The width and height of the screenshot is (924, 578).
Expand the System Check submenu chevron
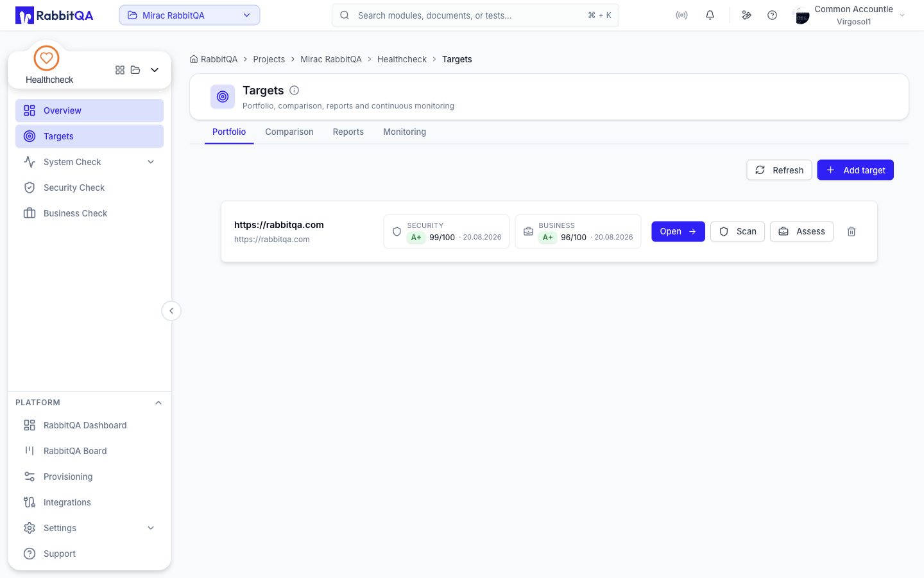pyautogui.click(x=151, y=162)
